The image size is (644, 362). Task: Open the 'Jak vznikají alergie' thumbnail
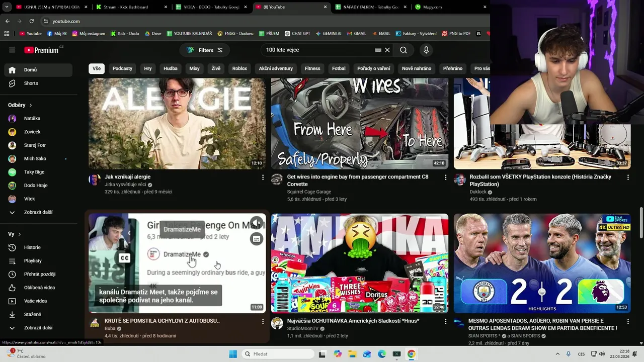pos(177,124)
